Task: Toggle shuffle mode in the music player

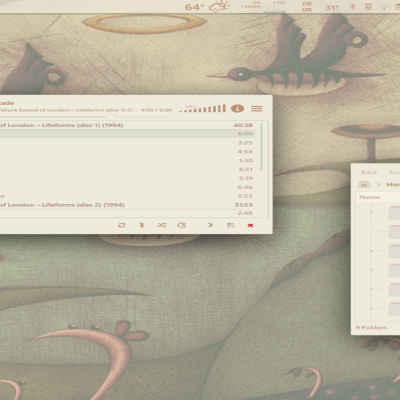Action: pos(162,225)
